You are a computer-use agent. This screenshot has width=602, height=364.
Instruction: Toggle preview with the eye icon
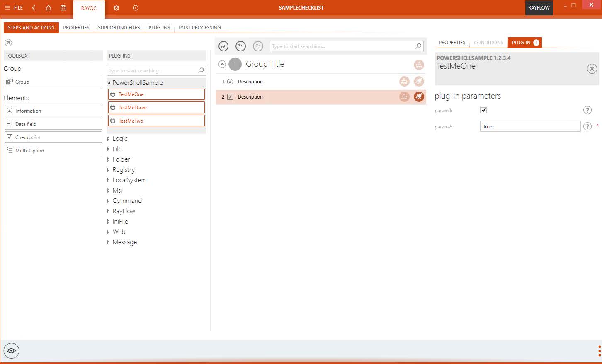(x=11, y=351)
